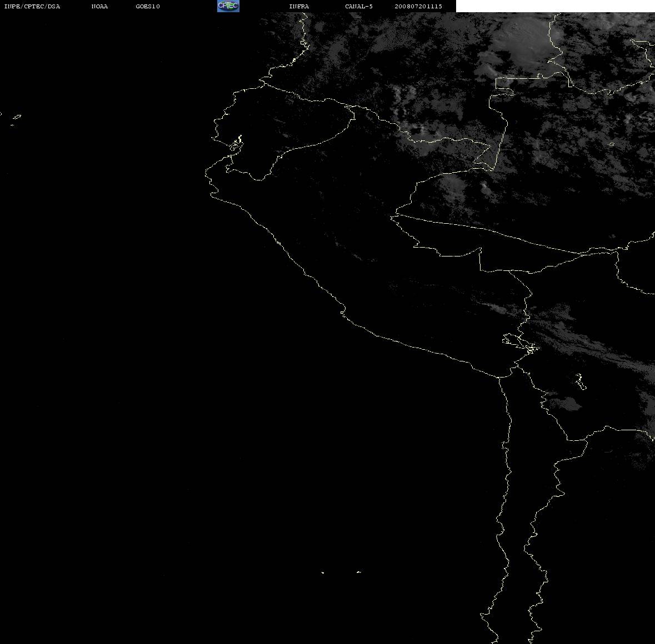Click the 200807201115 timestamp label

click(x=418, y=6)
